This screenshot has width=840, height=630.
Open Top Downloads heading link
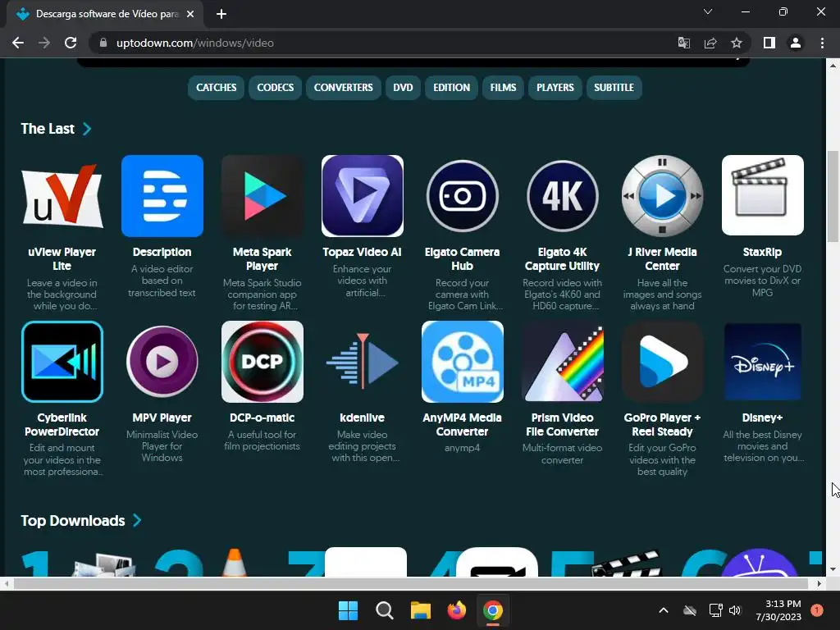click(73, 520)
